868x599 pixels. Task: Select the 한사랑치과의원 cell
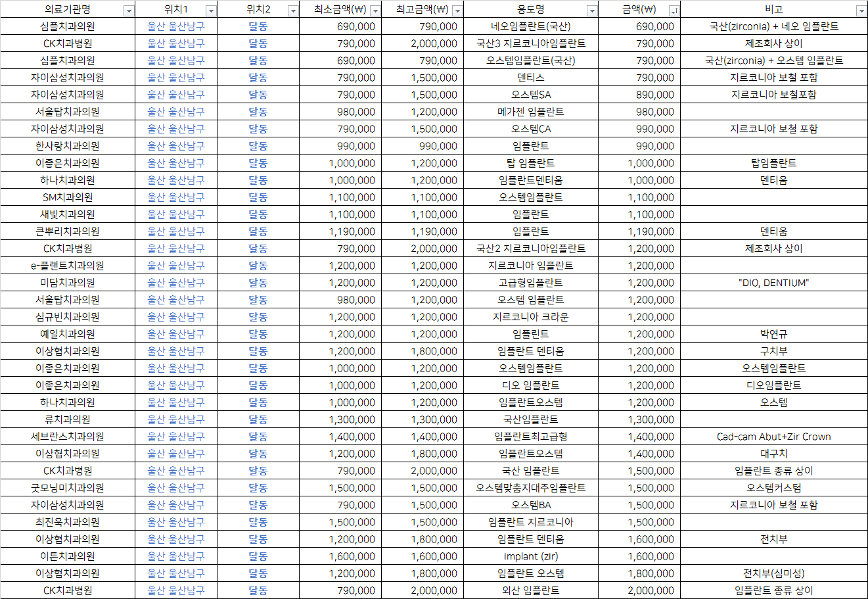pyautogui.click(x=68, y=146)
